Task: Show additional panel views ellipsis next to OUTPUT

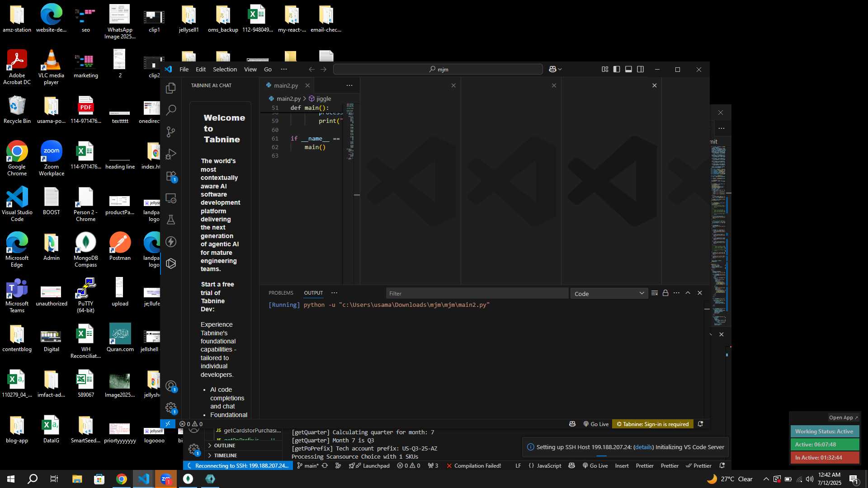Action: click(x=335, y=293)
